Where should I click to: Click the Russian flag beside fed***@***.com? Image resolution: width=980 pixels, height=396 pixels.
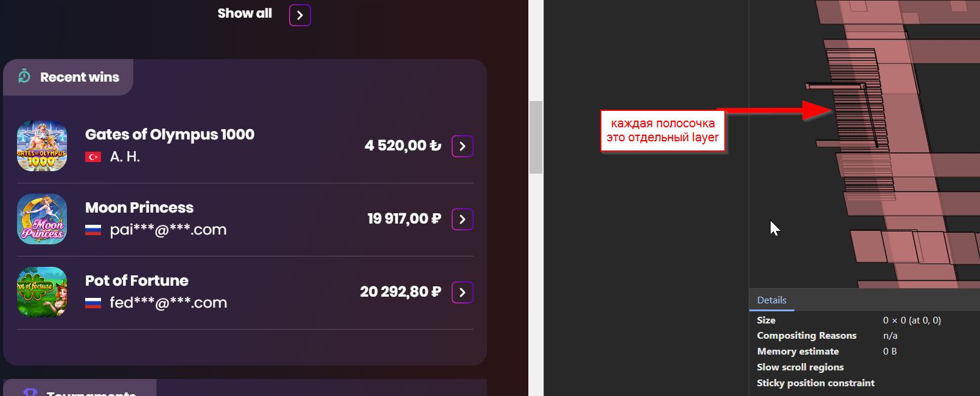pyautogui.click(x=93, y=303)
